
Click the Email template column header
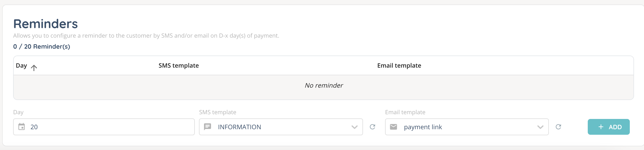(399, 66)
